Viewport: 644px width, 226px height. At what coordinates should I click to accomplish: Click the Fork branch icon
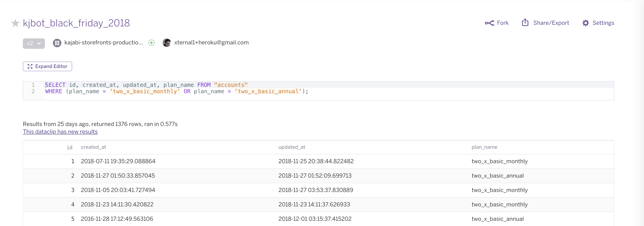click(x=489, y=23)
